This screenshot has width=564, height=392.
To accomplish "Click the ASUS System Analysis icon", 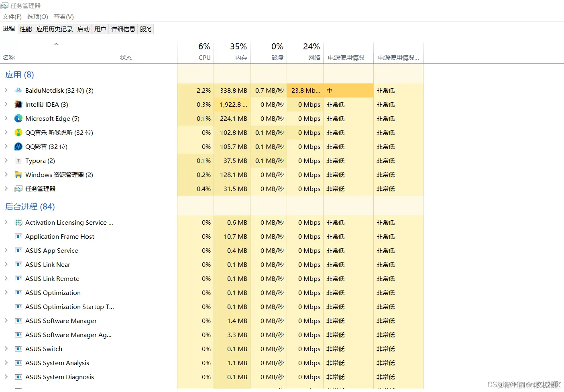I will pyautogui.click(x=18, y=363).
